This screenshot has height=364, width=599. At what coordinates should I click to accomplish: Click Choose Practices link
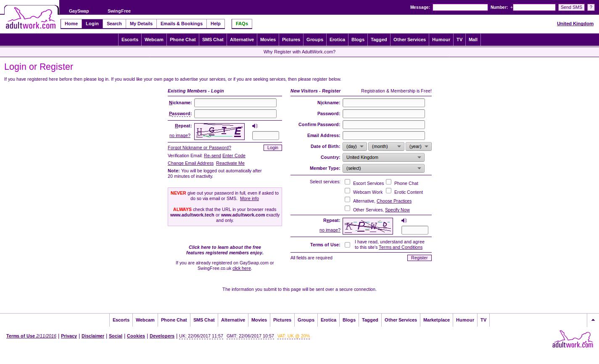coord(394,201)
